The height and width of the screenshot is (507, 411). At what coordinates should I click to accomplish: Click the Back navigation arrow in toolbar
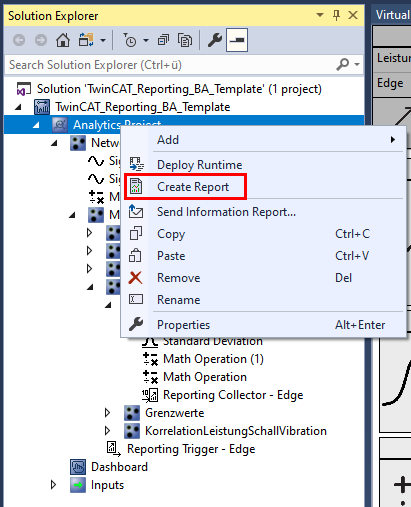coord(19,40)
